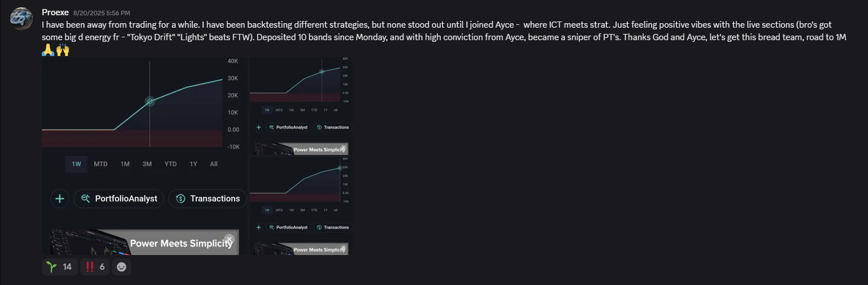Open the bottom-right small chart thumbnail
Screen dimensions: 868x285
click(x=301, y=206)
